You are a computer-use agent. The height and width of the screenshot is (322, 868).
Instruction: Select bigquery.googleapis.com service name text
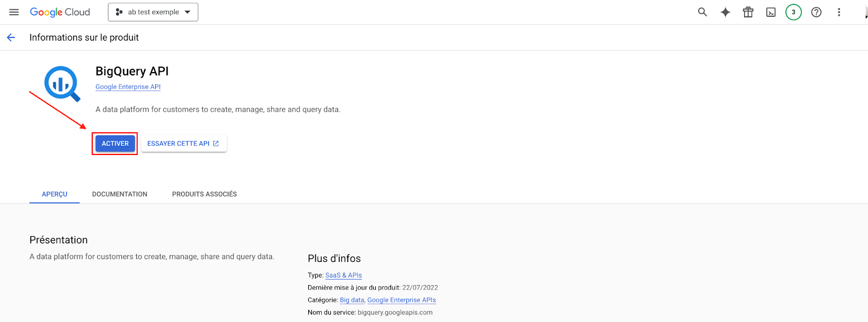(x=395, y=312)
